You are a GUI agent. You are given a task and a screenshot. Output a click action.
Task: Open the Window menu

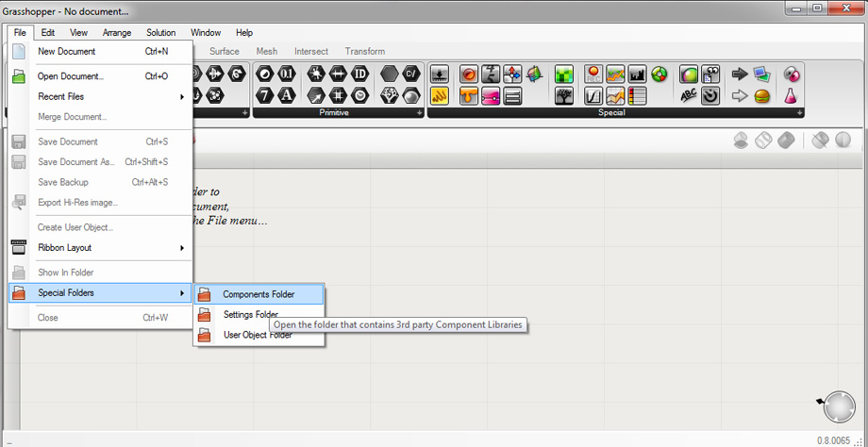click(206, 33)
